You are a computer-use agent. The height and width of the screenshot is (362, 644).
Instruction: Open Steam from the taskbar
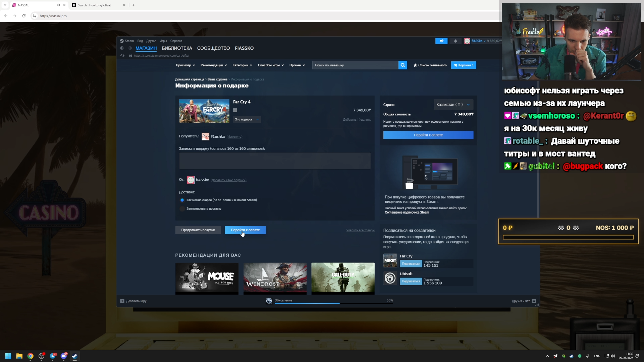(74, 356)
